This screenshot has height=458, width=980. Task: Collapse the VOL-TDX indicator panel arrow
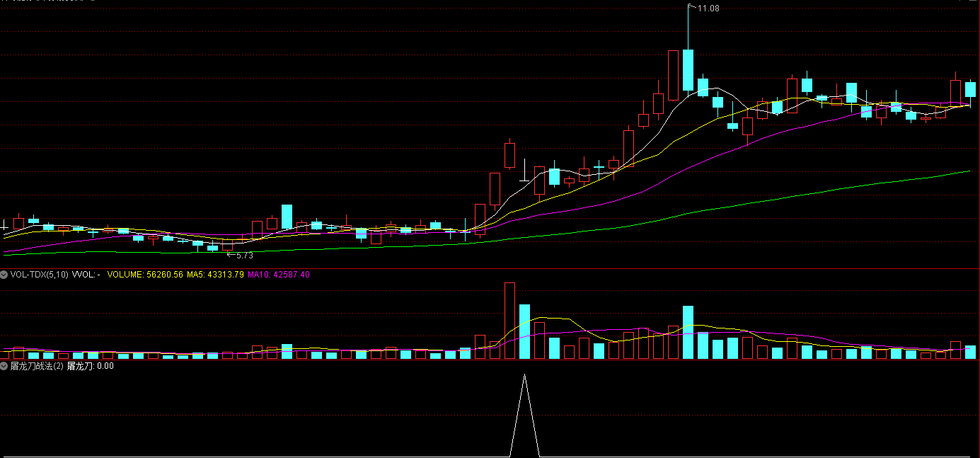(x=4, y=274)
